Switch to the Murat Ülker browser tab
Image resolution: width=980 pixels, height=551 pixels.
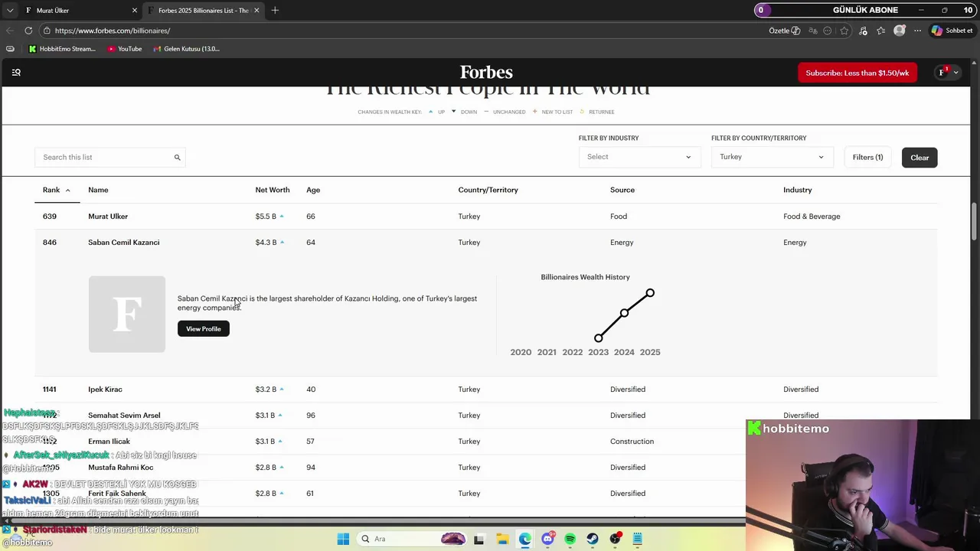[80, 10]
